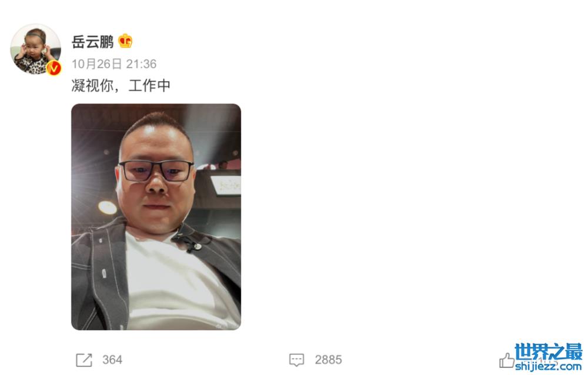
Task: Open comments via the speech bubble icon
Action: [296, 360]
